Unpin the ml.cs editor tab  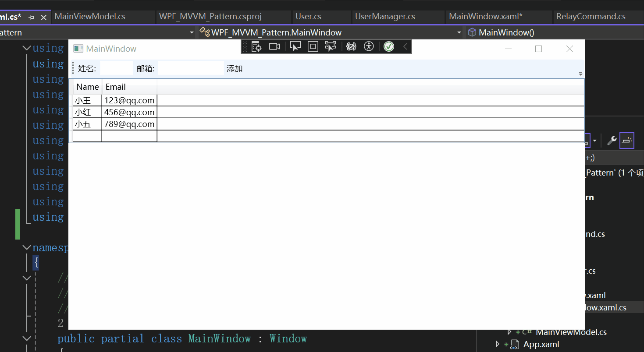pos(31,17)
